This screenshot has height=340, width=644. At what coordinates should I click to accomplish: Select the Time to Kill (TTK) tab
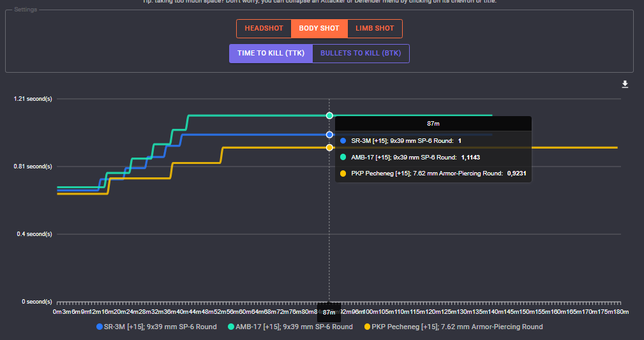pyautogui.click(x=271, y=54)
